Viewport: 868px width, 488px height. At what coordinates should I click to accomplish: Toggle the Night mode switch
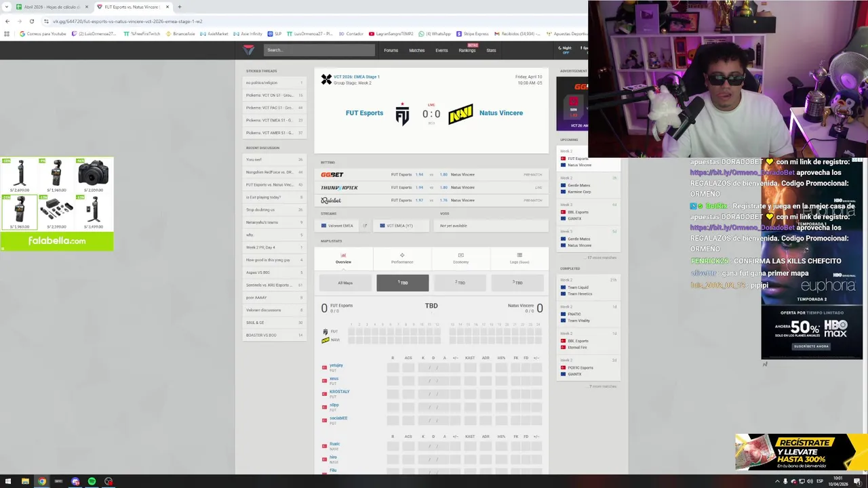click(567, 50)
